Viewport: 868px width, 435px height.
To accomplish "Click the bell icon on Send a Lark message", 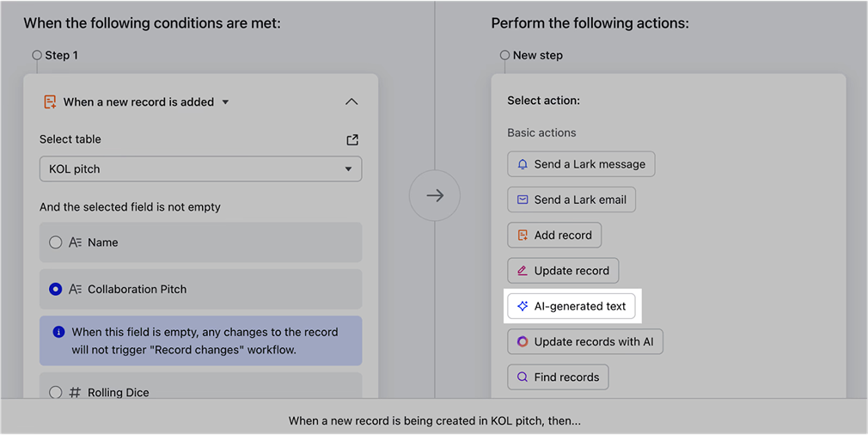I will coord(523,164).
